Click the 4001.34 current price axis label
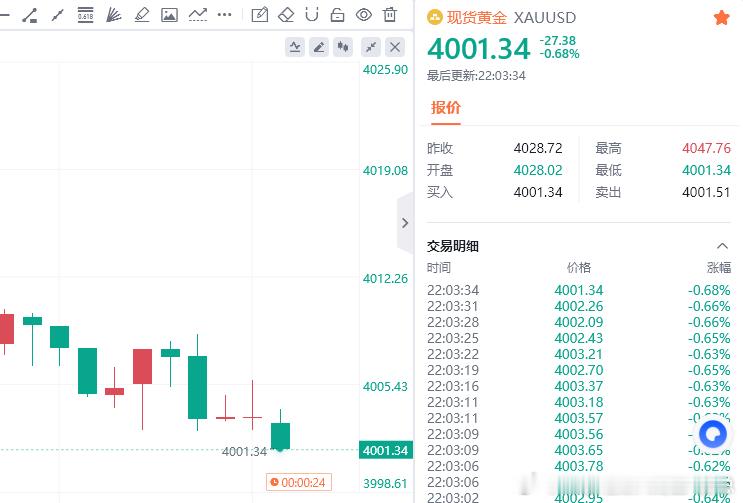Image resolution: width=743 pixels, height=503 pixels. tap(386, 450)
